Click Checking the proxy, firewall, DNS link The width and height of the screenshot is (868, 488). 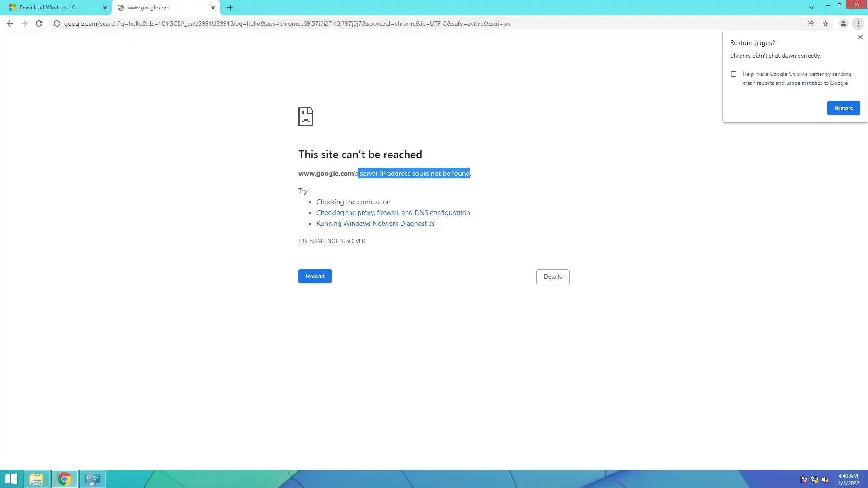pos(393,213)
